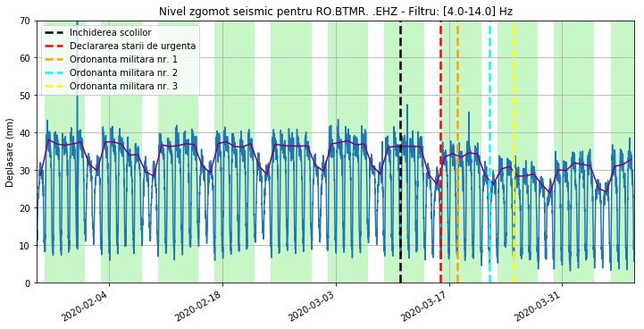Click the 'Ordonanta militara nr. 3' legend label

123,87
